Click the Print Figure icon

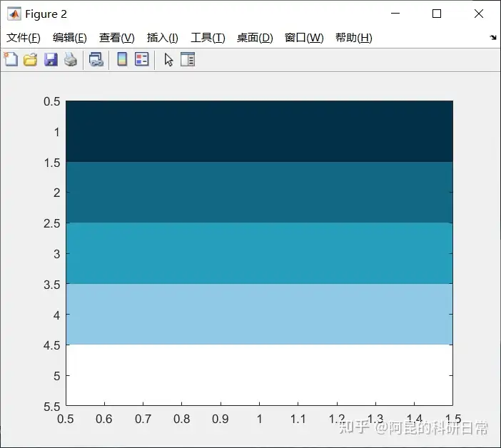tap(71, 60)
